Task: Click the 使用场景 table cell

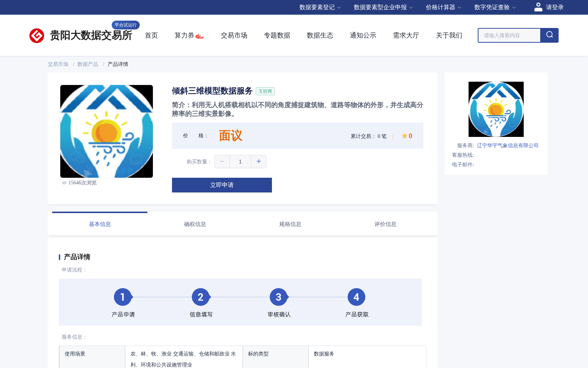Action: (x=92, y=357)
